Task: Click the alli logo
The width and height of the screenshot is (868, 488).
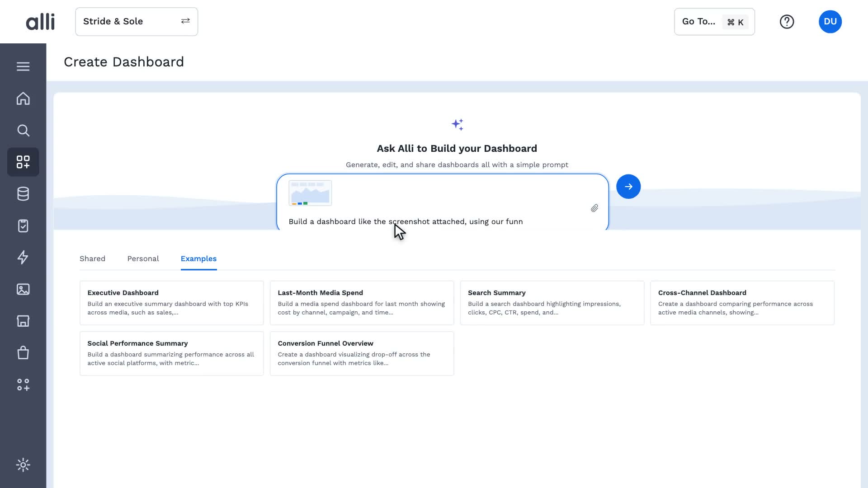Action: [40, 22]
